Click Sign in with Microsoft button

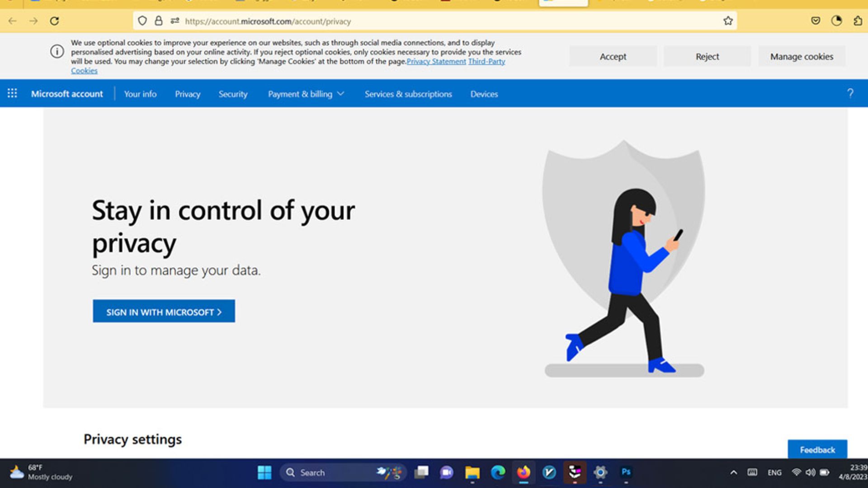coord(164,311)
